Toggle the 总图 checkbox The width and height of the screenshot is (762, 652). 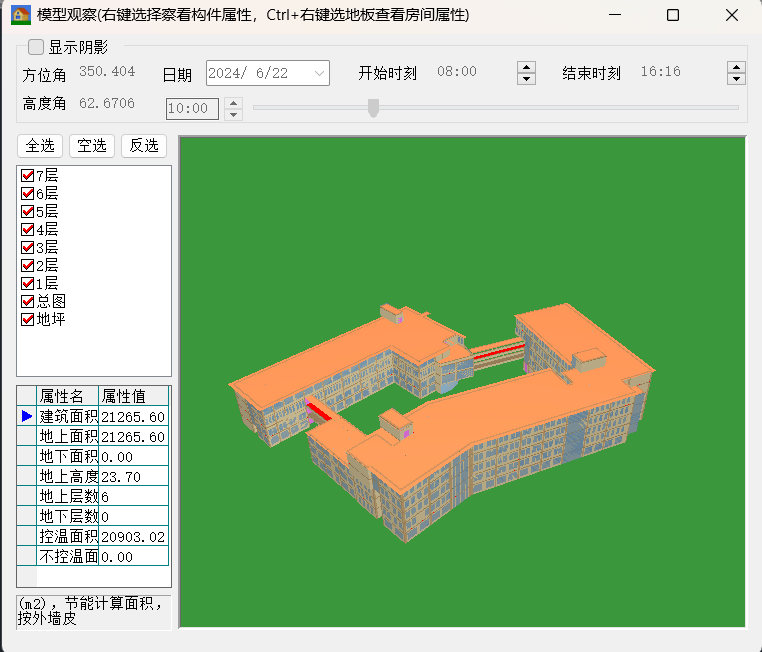[28, 301]
